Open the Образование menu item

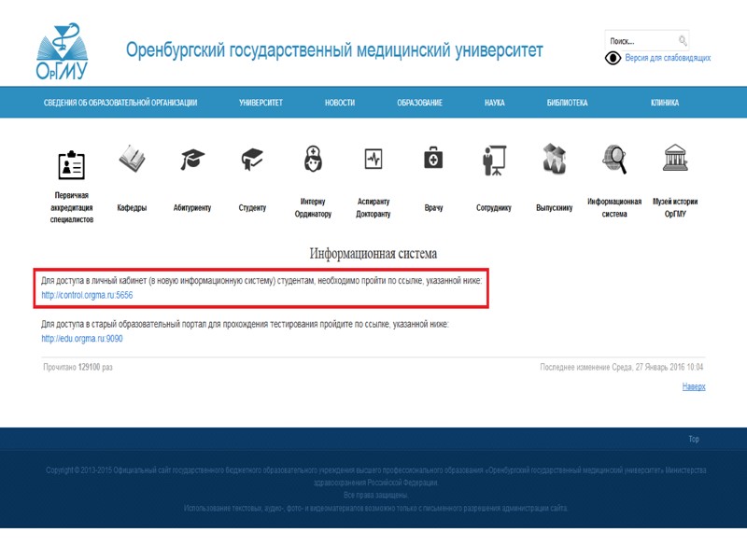pyautogui.click(x=419, y=103)
